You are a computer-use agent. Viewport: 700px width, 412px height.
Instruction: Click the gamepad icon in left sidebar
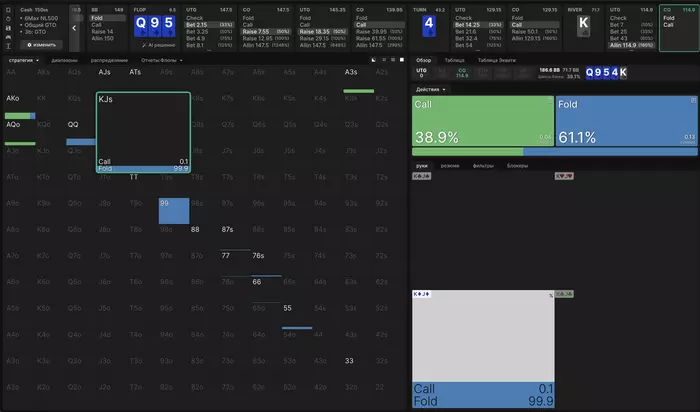pos(8,37)
